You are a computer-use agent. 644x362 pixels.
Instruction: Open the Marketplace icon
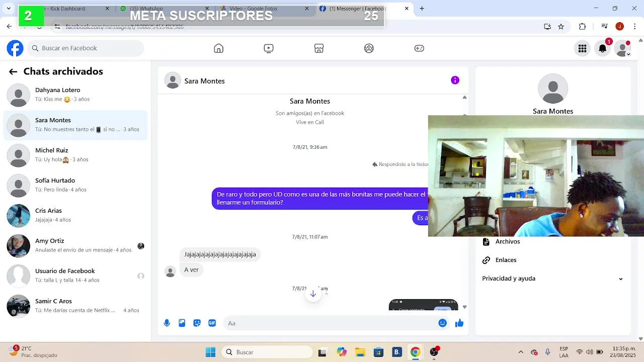point(318,48)
